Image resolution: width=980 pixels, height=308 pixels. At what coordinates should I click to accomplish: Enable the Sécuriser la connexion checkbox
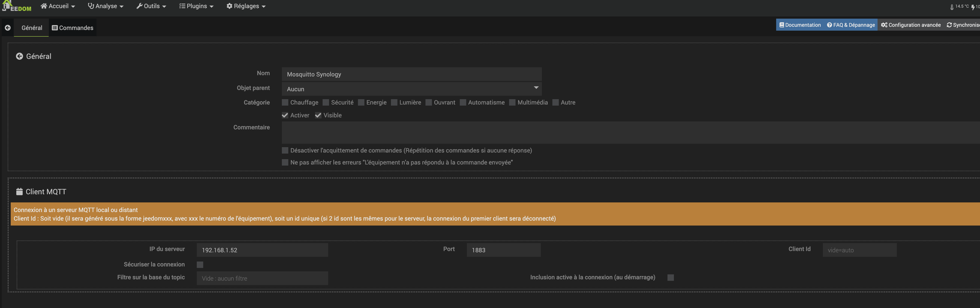pyautogui.click(x=200, y=265)
